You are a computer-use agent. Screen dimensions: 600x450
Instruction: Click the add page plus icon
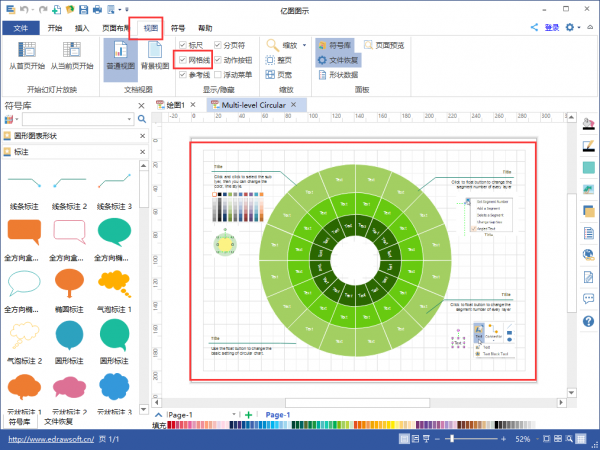click(248, 414)
